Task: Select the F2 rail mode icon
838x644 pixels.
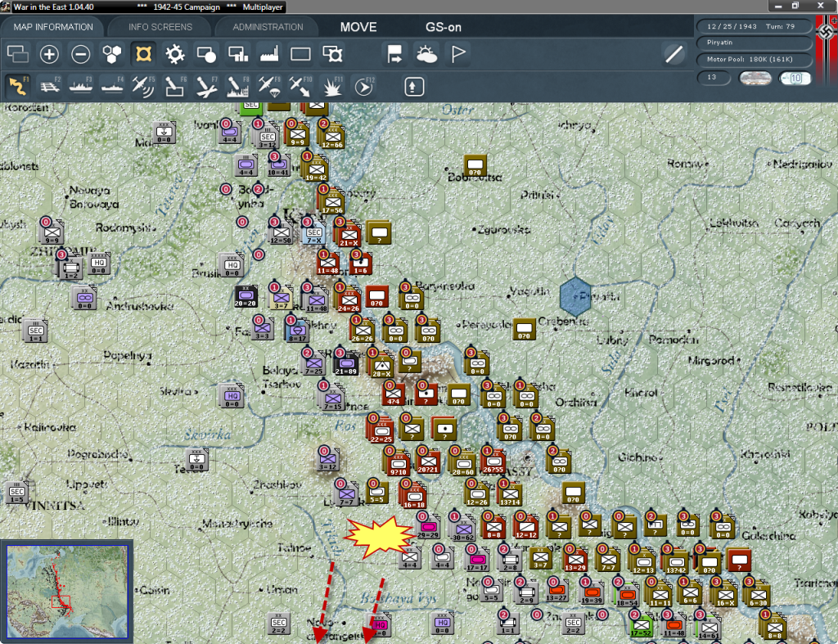Action: click(x=49, y=86)
